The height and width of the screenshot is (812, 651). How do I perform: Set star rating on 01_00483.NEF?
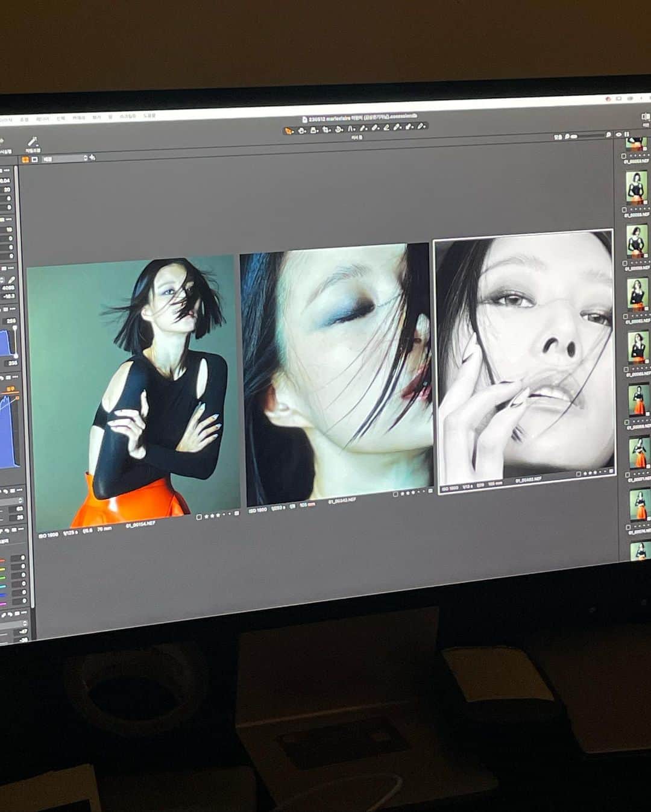594,473
